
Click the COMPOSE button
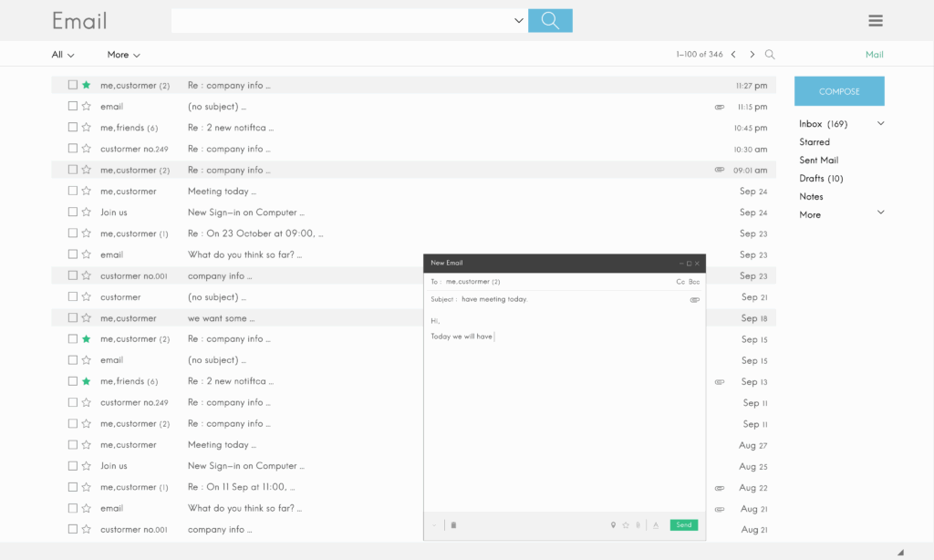coord(839,91)
